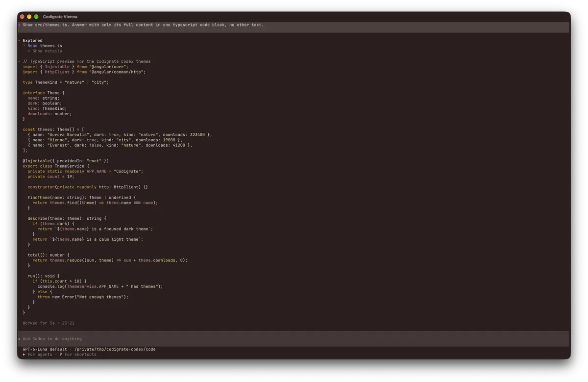588x382 pixels.
Task: Click the 'return themes.find' line
Action: [x=96, y=203]
